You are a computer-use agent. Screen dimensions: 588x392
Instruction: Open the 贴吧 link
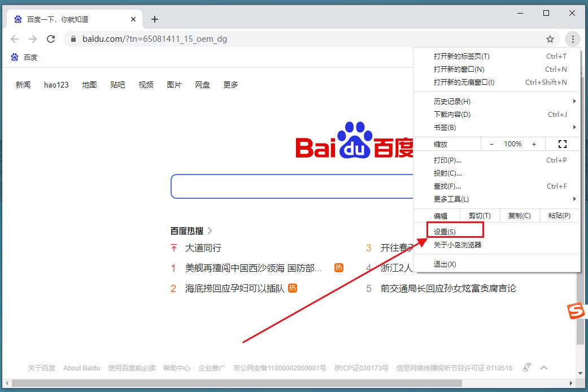[x=117, y=85]
